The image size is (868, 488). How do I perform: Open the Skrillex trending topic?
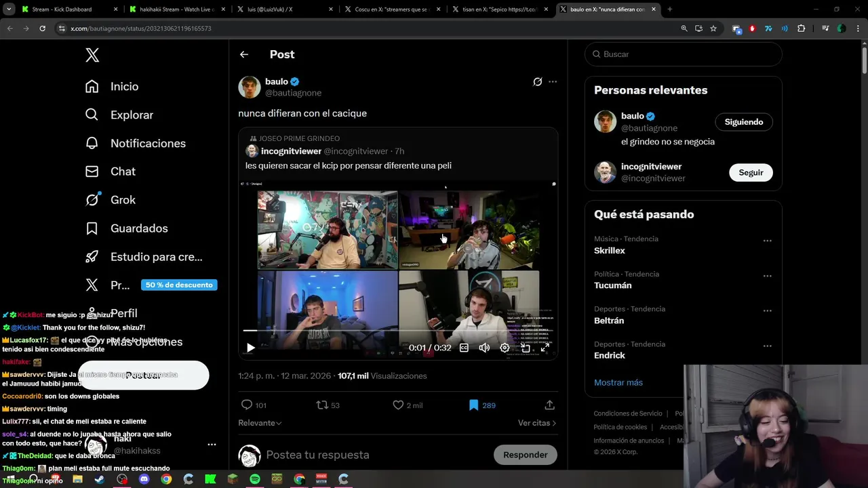point(610,251)
